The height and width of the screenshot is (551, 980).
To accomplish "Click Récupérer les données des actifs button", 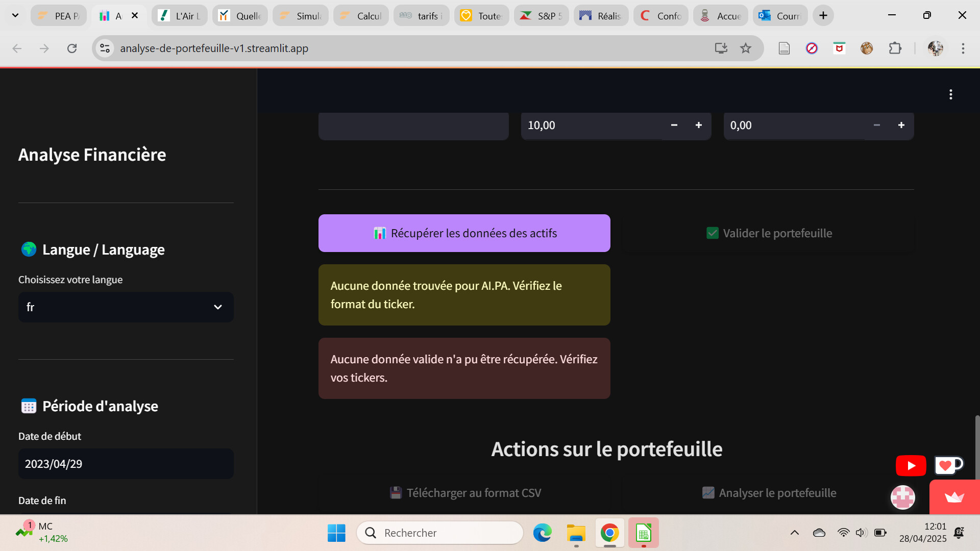I will [x=464, y=233].
